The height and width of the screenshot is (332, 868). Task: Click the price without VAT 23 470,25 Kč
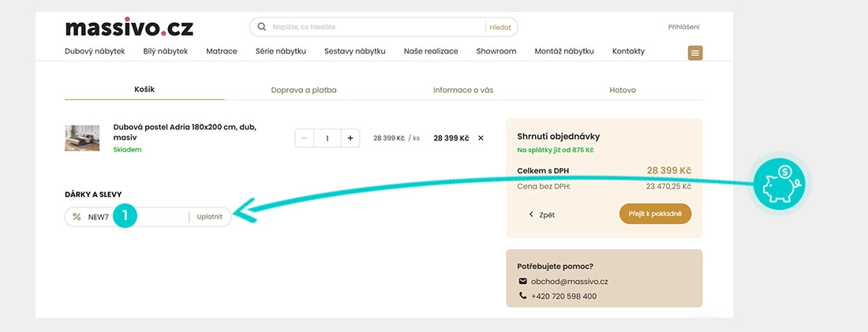click(668, 186)
